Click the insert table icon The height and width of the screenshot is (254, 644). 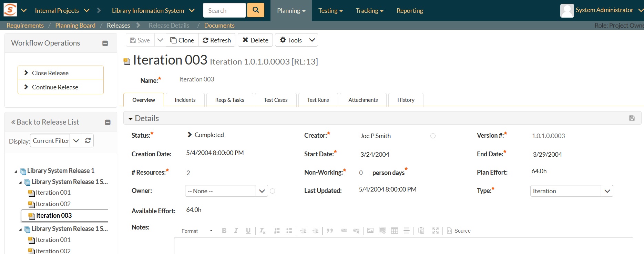pos(395,231)
